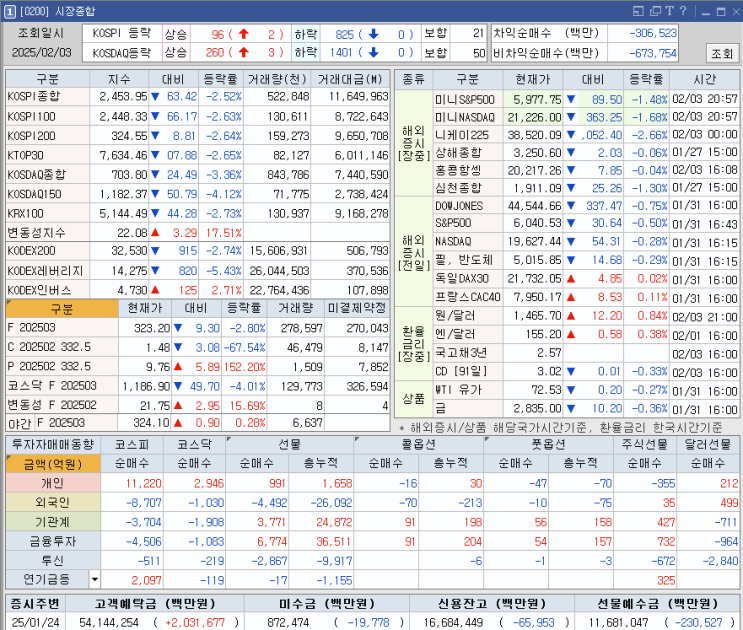The image size is (743, 630).
Task: Click the 외국인 investor row label
Action: [x=53, y=503]
